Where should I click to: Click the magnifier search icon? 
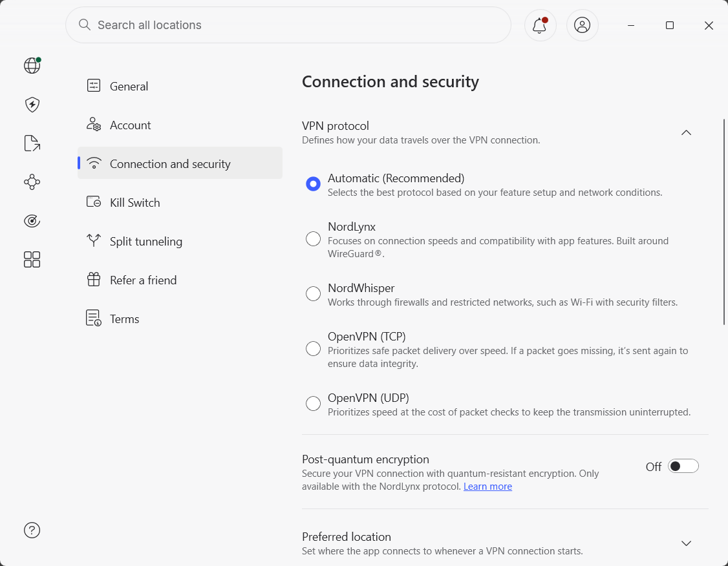tap(85, 25)
